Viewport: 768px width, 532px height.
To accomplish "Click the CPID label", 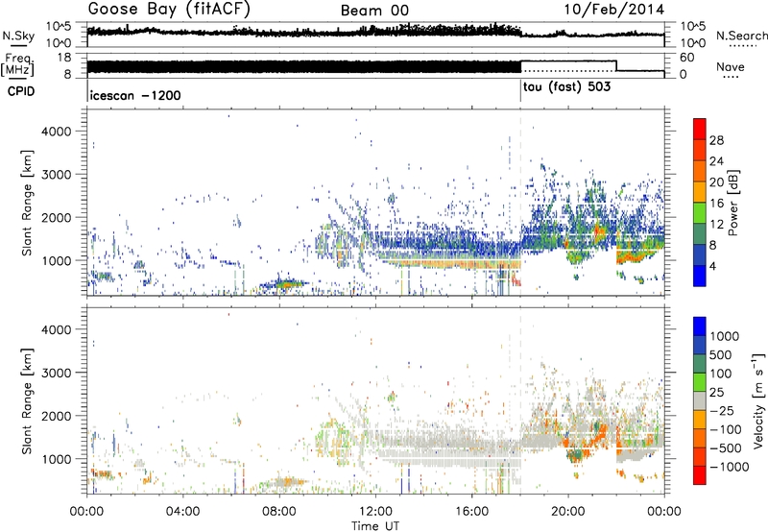I will tap(21, 91).
